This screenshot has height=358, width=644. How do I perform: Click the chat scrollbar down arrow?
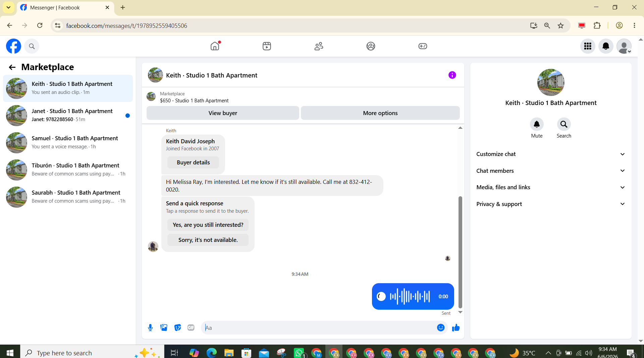[460, 312]
